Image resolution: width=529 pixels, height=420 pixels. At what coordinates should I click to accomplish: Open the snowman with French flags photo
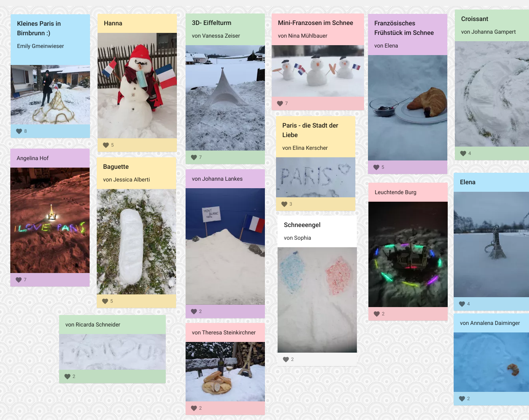tap(137, 86)
